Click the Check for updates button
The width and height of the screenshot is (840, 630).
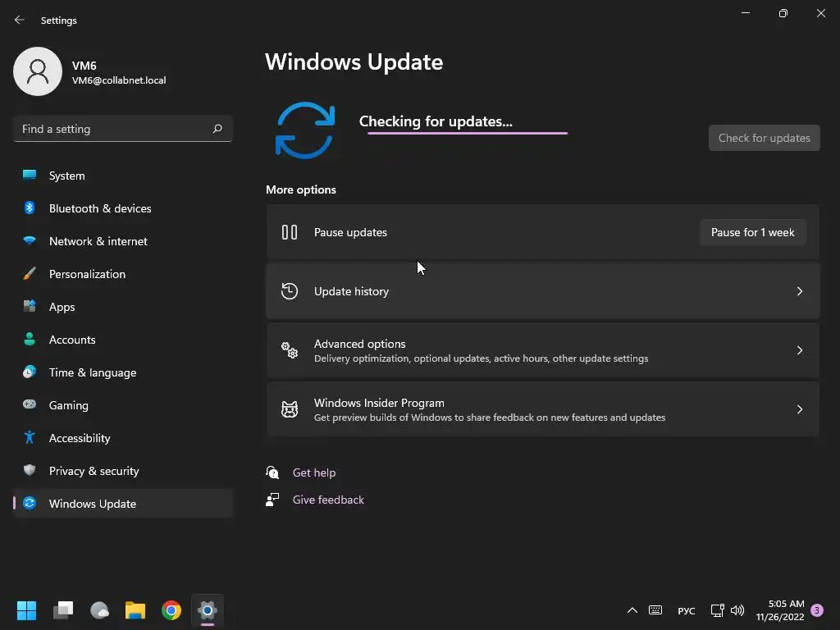(x=764, y=138)
